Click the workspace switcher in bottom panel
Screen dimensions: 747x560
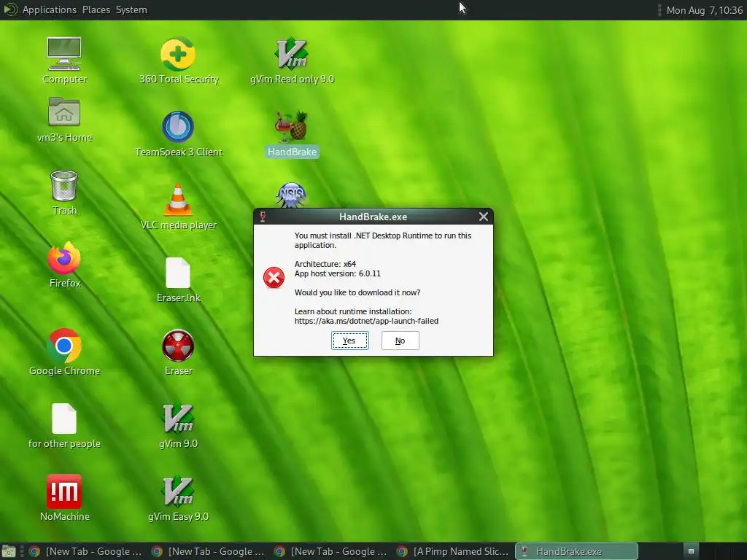pyautogui.click(x=691, y=551)
